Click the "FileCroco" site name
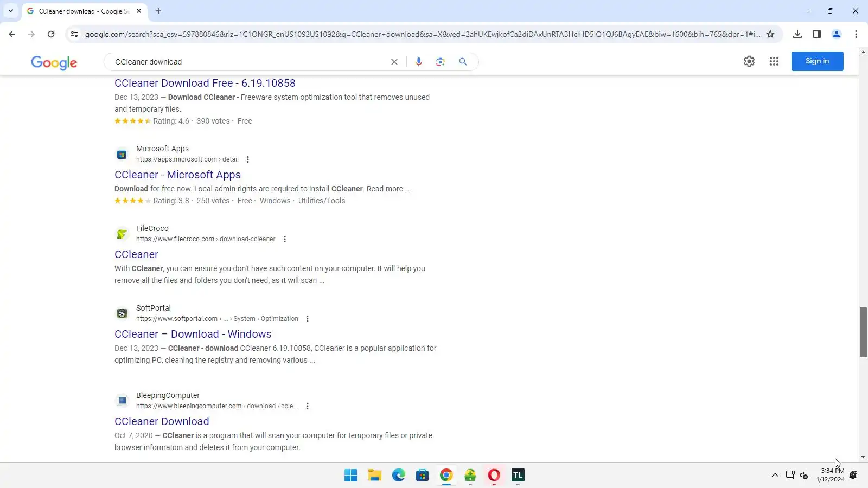The width and height of the screenshot is (868, 488). tap(152, 228)
